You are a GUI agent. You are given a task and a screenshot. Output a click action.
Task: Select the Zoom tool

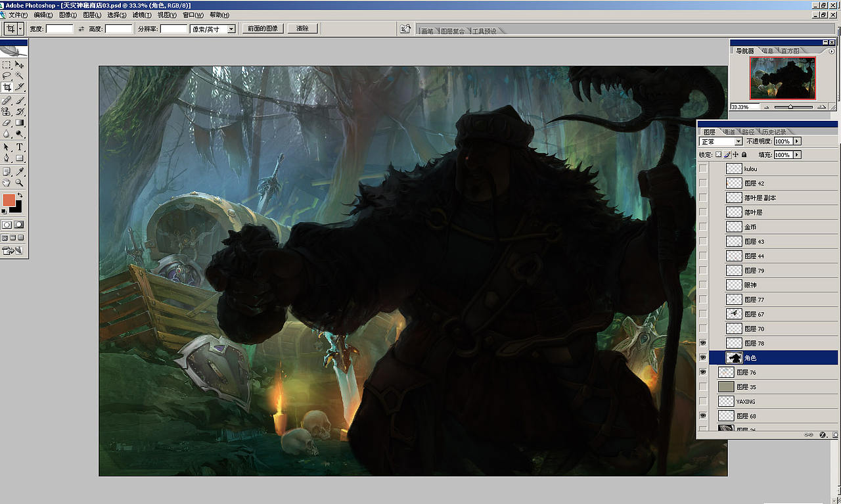click(20, 183)
